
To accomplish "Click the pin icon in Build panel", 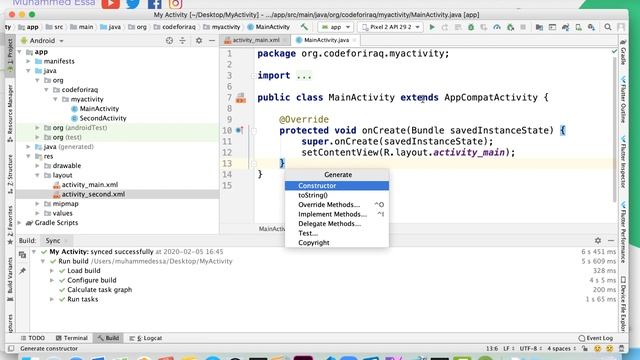I will click(x=22, y=271).
